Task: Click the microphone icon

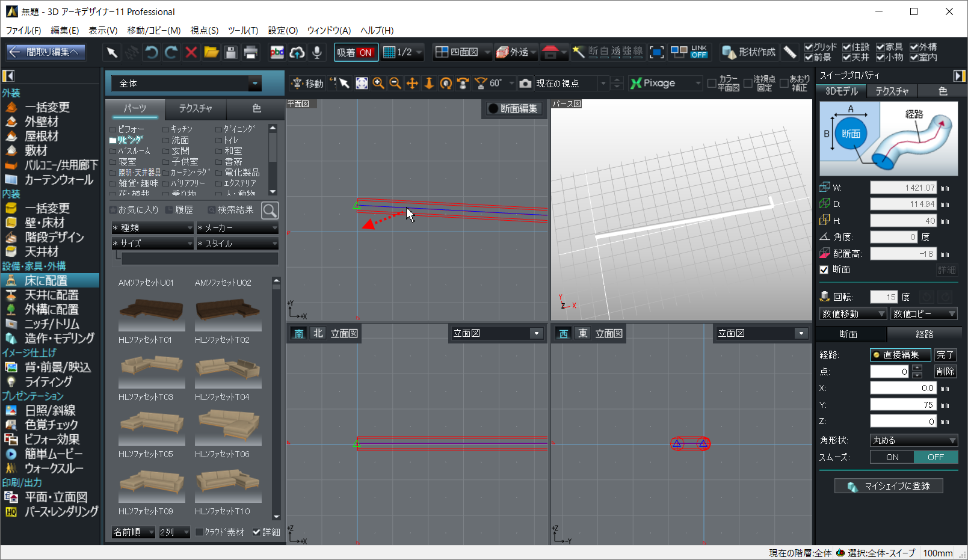Action: (x=317, y=52)
